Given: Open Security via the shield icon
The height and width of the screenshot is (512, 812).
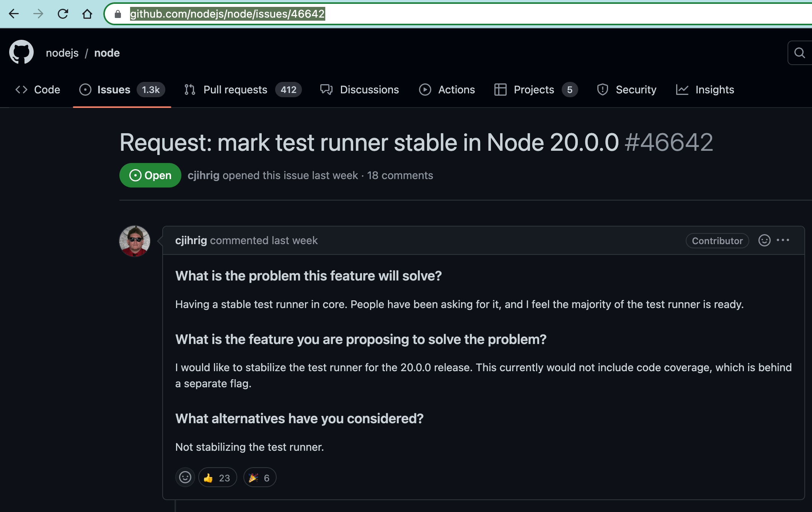Looking at the screenshot, I should (602, 90).
